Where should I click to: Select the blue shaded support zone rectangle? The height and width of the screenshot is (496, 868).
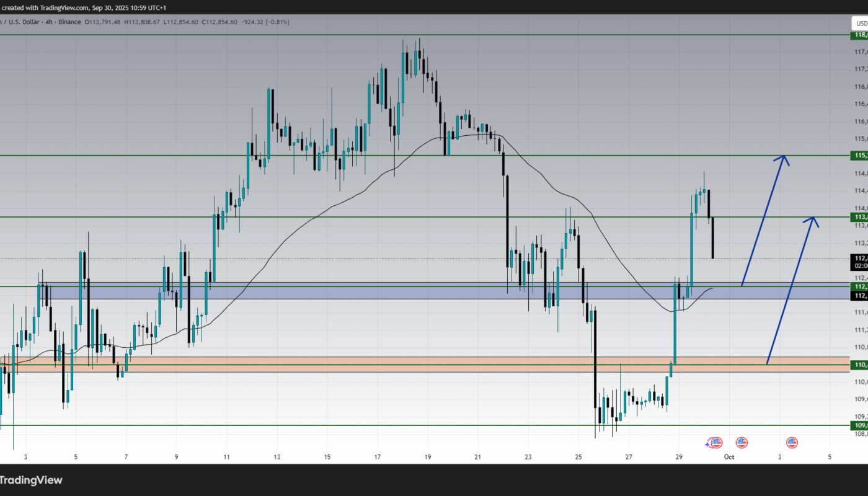tap(372, 291)
